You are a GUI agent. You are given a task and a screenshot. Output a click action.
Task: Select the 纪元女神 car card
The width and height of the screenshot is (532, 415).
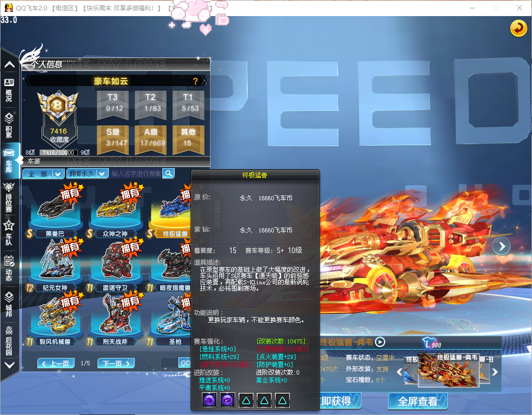[55, 265]
